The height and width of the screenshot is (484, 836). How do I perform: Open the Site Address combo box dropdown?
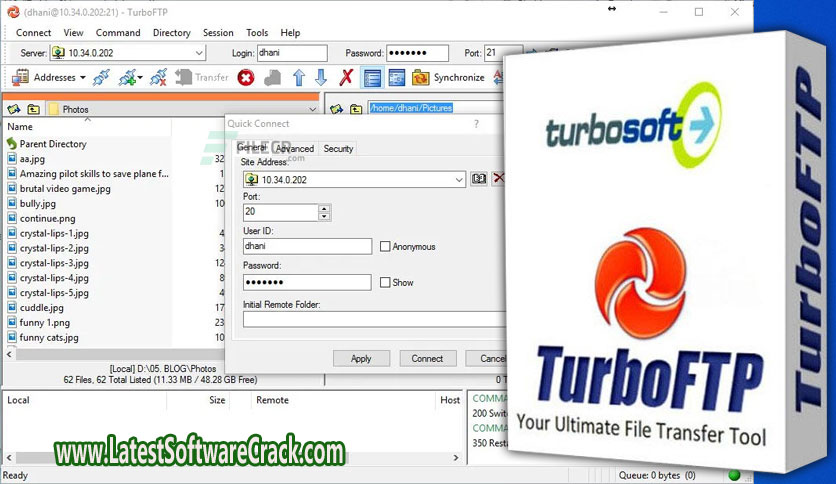pyautogui.click(x=459, y=180)
